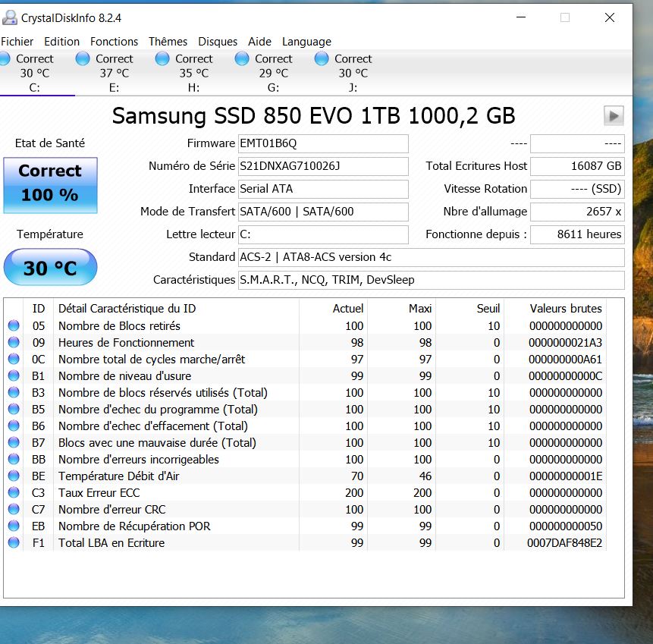Screen dimensions: 653x644
Task: Click raw value 0000000021A3
Action: pyautogui.click(x=566, y=342)
